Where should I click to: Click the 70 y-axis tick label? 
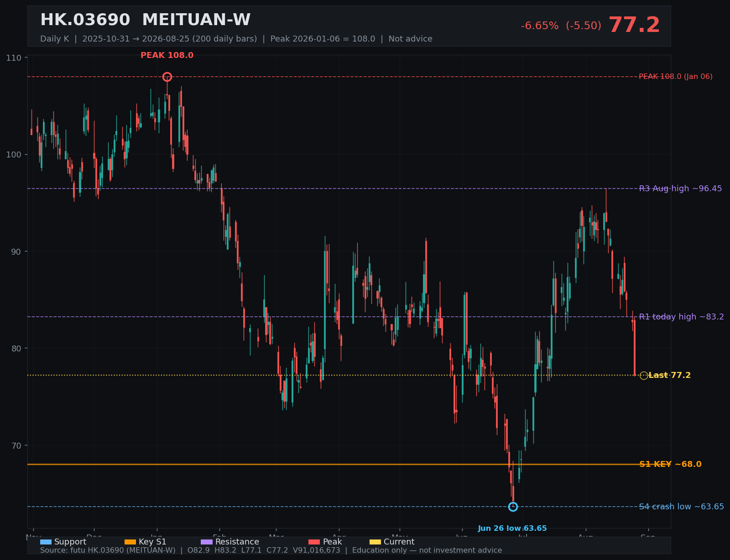point(16,445)
